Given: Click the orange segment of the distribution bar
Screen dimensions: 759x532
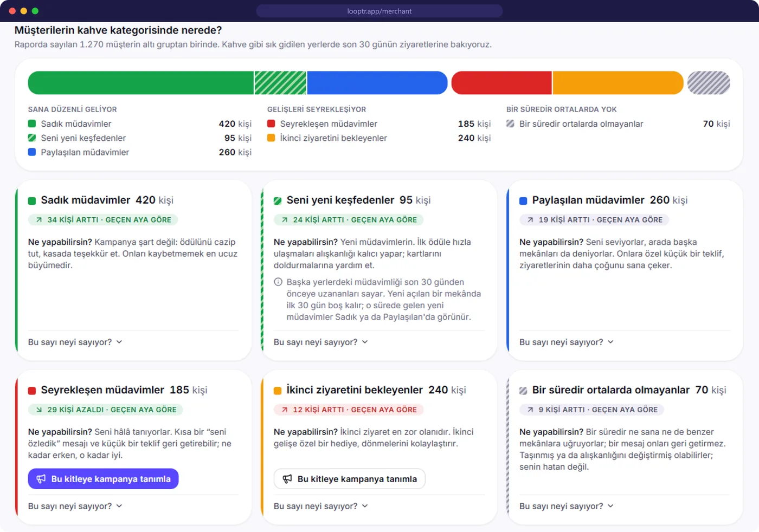Looking at the screenshot, I should (618, 83).
